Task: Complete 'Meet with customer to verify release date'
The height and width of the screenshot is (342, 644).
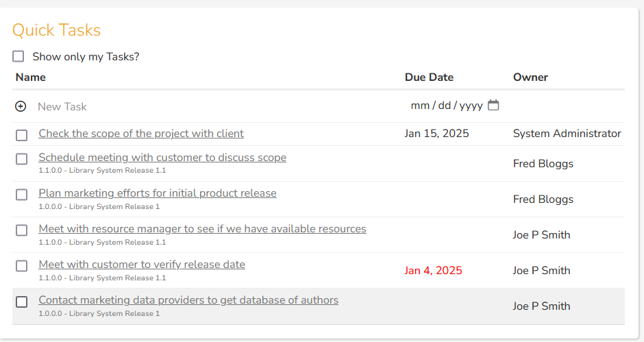Action: click(21, 266)
